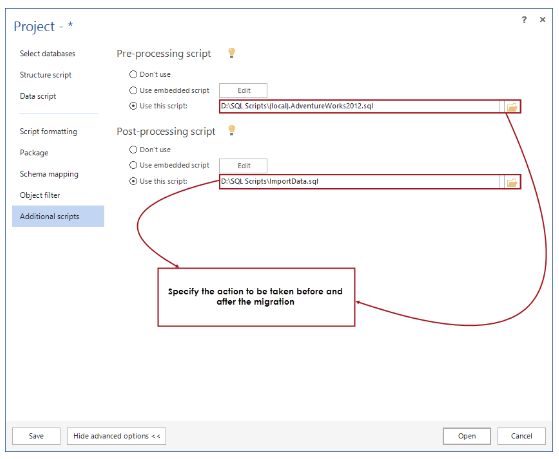The width and height of the screenshot is (559, 459).
Task: Select Don't use under Post-processing script
Action: [133, 149]
